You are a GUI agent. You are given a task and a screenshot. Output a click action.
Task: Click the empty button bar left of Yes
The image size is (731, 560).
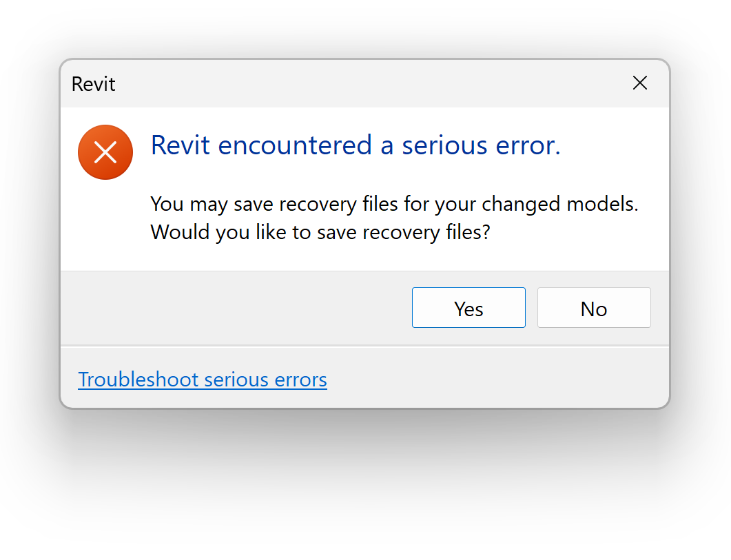pos(234,308)
